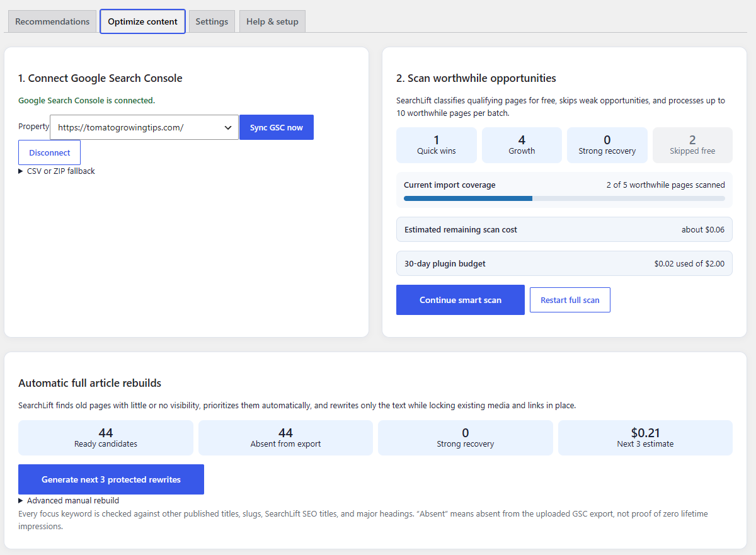Click the Automatic full article rebuilds heading
Image resolution: width=756 pixels, height=555 pixels.
click(89, 383)
